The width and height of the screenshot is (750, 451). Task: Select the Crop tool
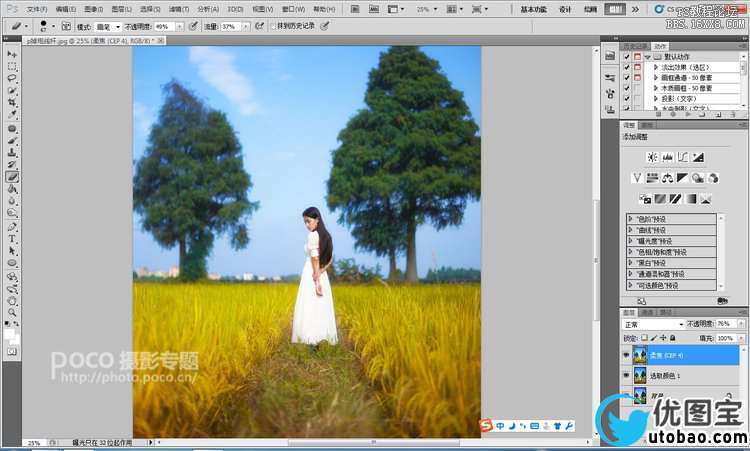pyautogui.click(x=12, y=102)
